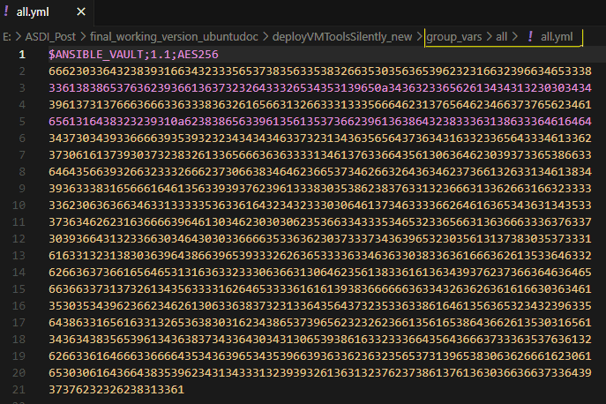Place cursor in $ANSIBLE_VAULT header line
This screenshot has width=606, height=404.
[x=133, y=55]
